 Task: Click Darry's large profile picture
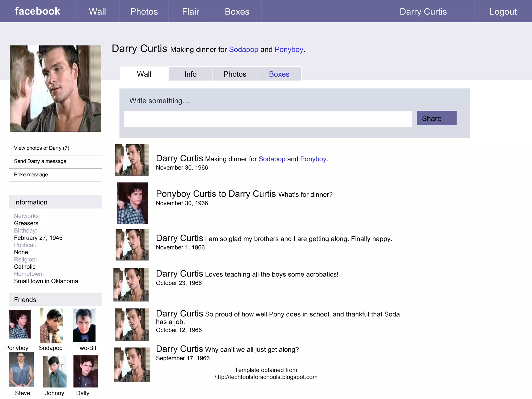[x=55, y=89]
